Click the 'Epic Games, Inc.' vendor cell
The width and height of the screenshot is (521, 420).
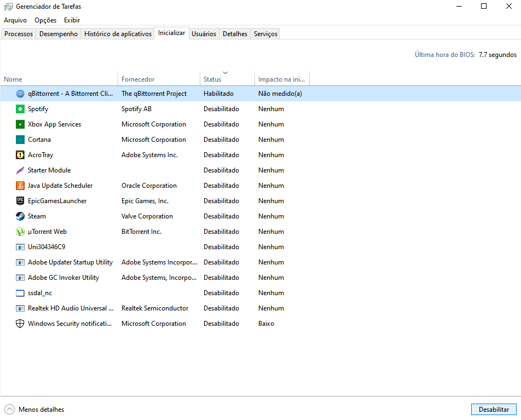[x=145, y=201]
